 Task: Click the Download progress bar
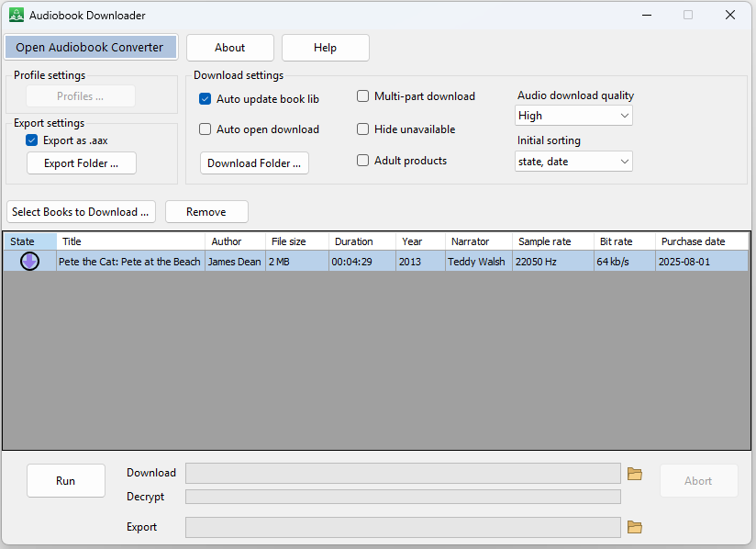[403, 473]
